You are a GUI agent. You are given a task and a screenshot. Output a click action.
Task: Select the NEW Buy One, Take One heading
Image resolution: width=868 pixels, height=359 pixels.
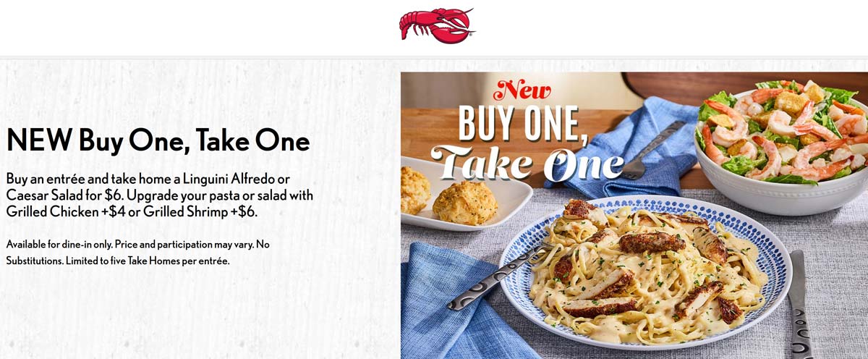(x=158, y=141)
